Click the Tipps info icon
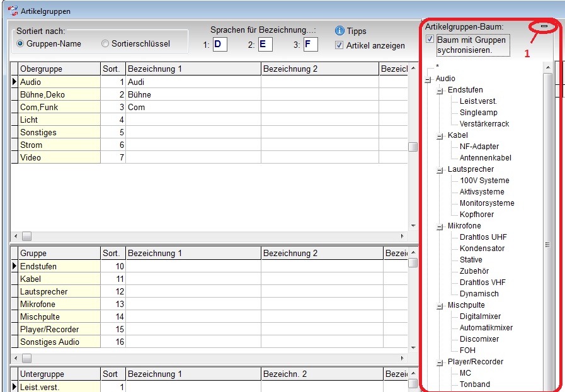565x392 pixels. pyautogui.click(x=340, y=31)
